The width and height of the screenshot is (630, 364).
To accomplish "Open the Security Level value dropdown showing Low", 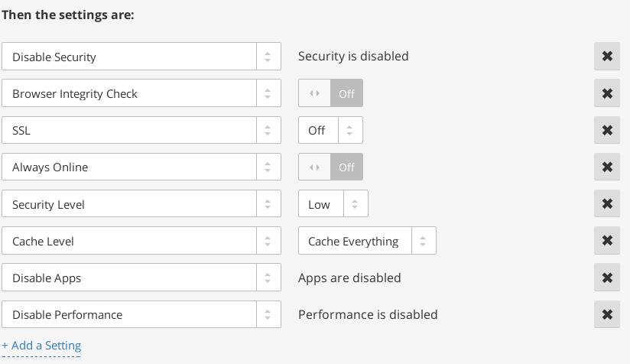I will tap(333, 204).
